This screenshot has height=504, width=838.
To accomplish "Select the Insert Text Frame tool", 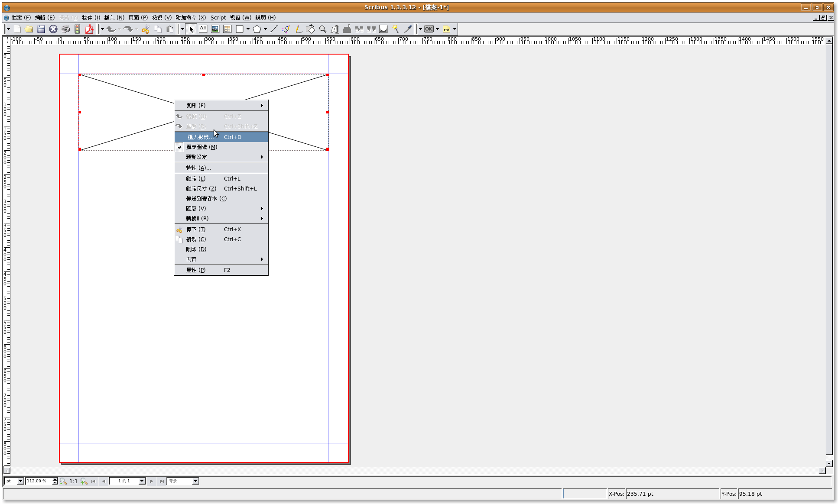I will (x=203, y=29).
